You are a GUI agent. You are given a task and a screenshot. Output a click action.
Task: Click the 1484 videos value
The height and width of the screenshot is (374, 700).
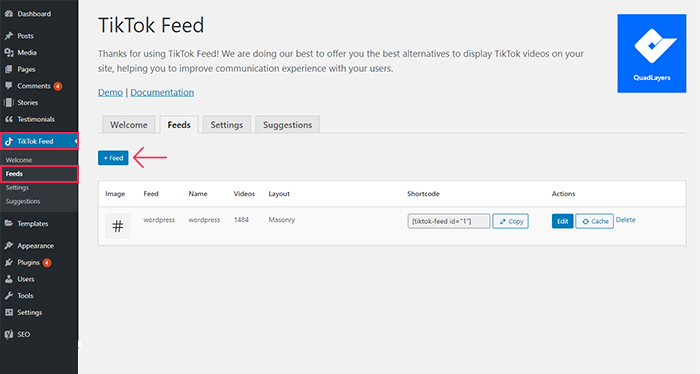click(241, 220)
